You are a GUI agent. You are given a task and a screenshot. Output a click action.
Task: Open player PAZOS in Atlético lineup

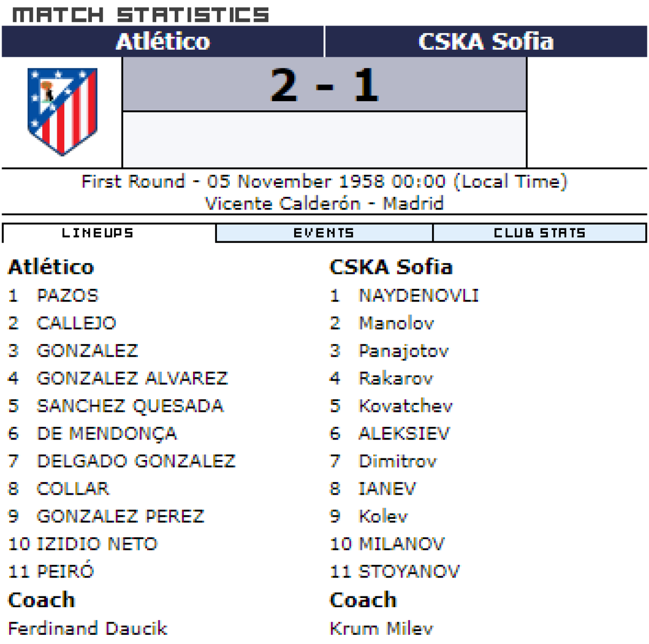click(x=68, y=295)
